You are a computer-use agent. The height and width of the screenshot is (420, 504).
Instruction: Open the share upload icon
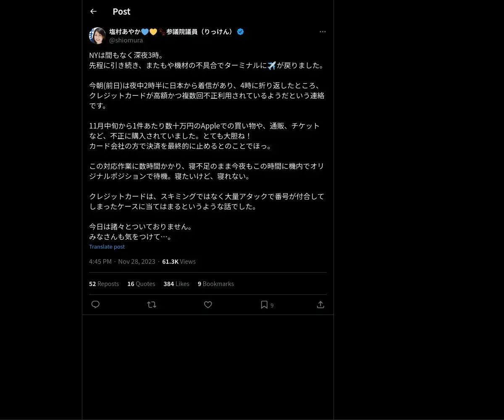[320, 304]
